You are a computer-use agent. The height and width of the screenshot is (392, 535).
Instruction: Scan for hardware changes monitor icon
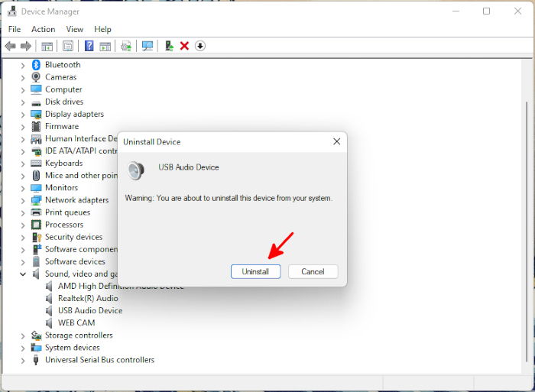tap(148, 46)
